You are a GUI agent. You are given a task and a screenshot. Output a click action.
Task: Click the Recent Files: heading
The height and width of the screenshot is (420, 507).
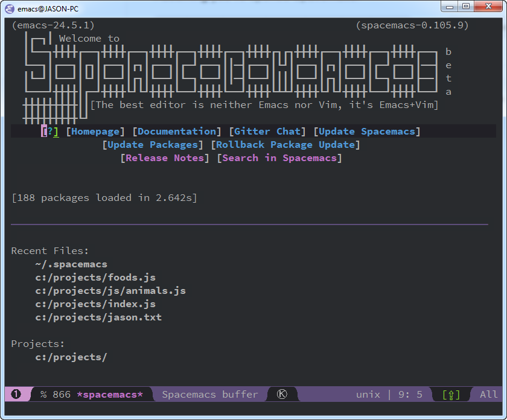(49, 251)
